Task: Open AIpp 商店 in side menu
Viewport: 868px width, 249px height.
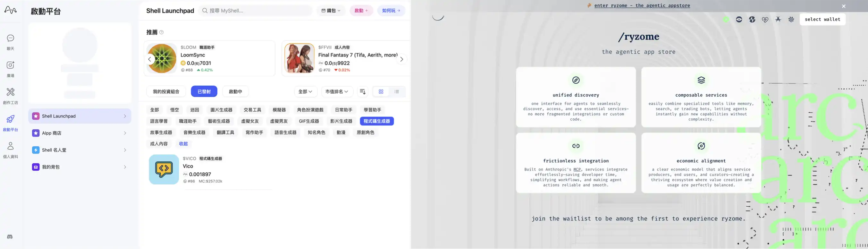Action: pos(80,133)
